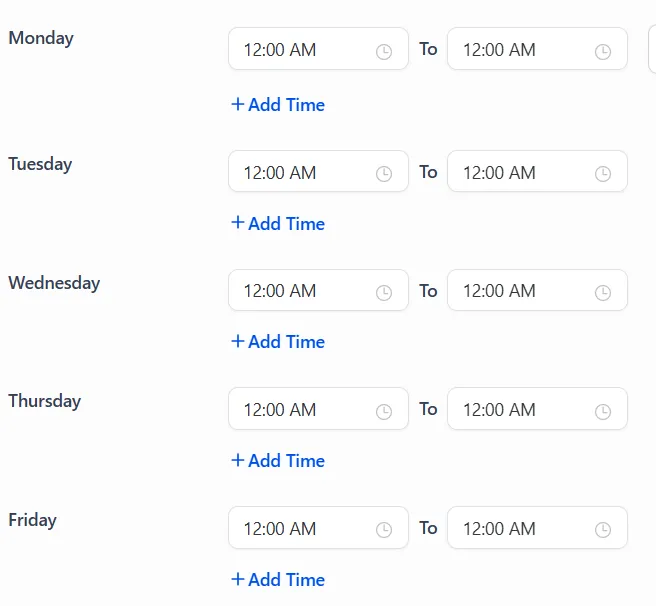
Task: Click the clock icon in Monday's start time
Action: (384, 51)
